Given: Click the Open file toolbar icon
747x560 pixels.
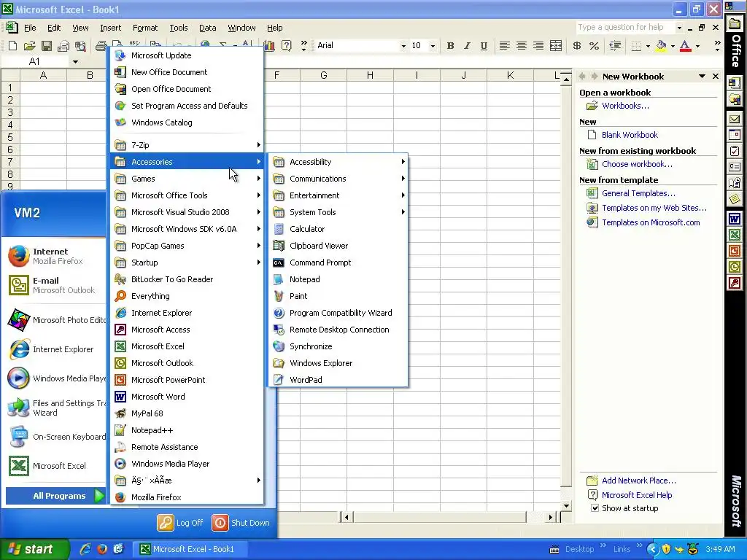Looking at the screenshot, I should tap(29, 46).
